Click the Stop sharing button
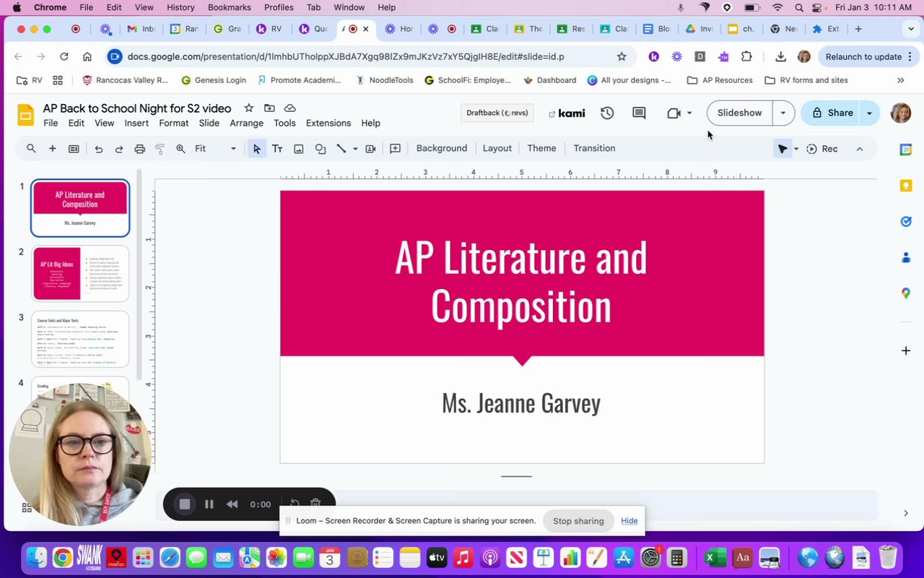The width and height of the screenshot is (924, 578). click(577, 521)
